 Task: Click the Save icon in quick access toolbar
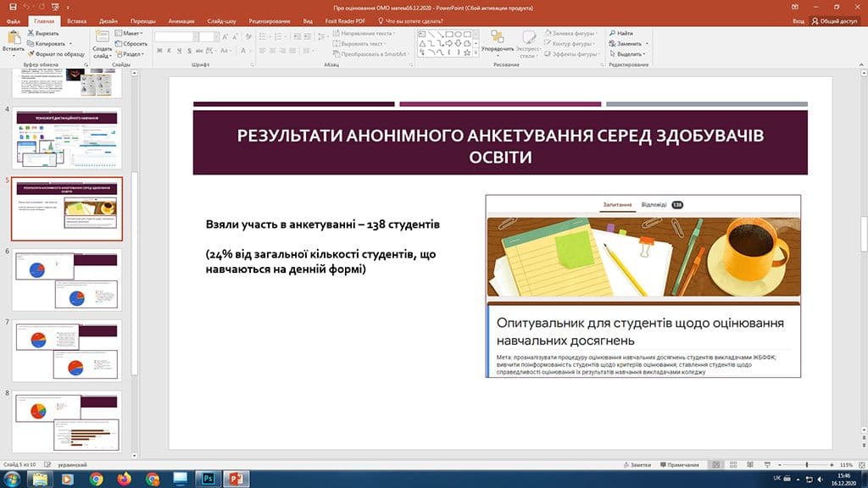(13, 7)
